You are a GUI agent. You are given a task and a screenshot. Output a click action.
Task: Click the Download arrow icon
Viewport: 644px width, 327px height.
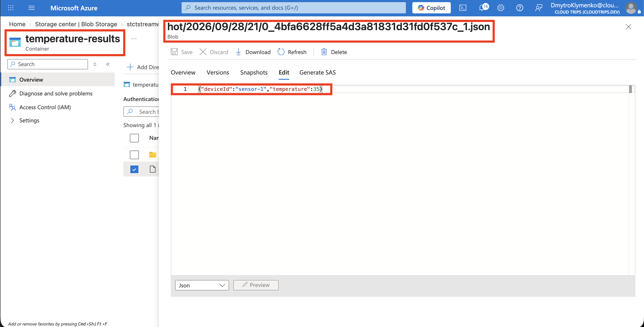tap(239, 52)
